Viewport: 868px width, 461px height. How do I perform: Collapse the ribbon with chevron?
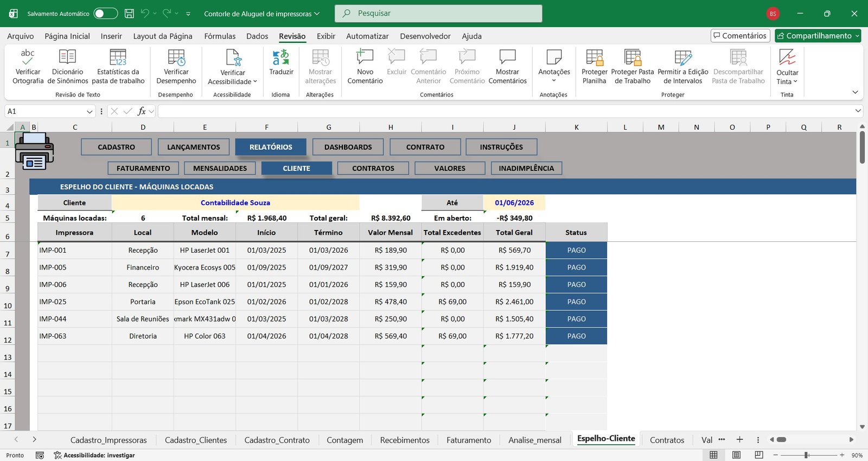pyautogui.click(x=855, y=92)
